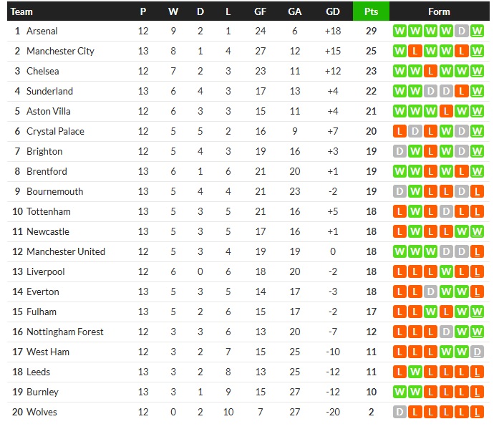Viewport: 504px width, 429px height.
Task: Click the loss badge in Sunderland's form
Action: tap(462, 91)
